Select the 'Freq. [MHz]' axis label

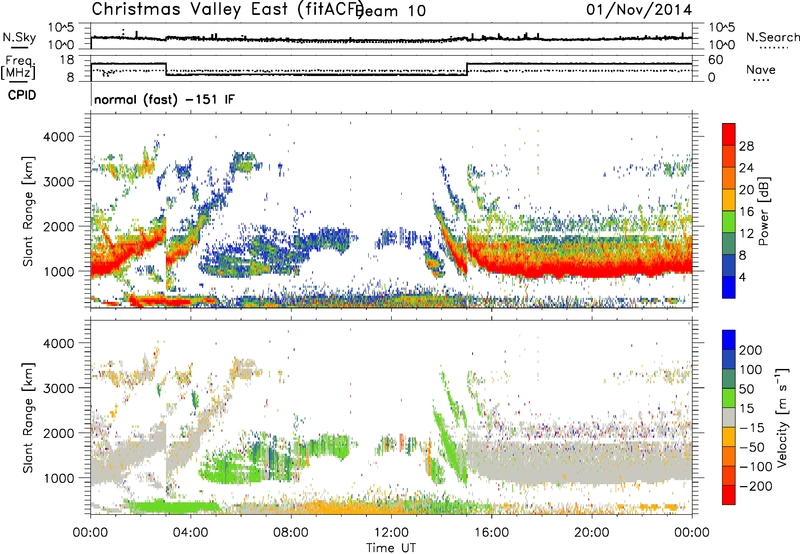tap(18, 67)
